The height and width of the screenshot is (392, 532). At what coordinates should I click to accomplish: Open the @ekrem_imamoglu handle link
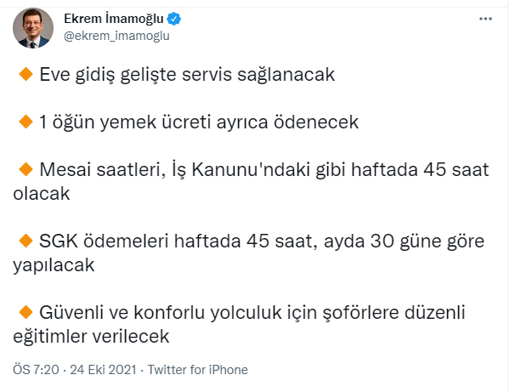[116, 36]
